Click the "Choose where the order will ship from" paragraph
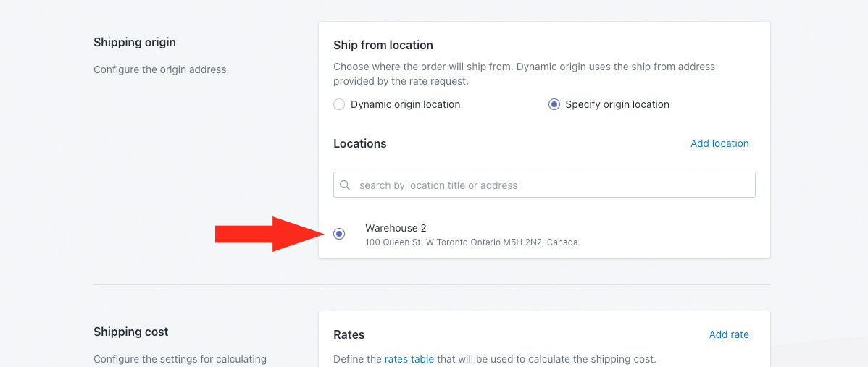The height and width of the screenshot is (367, 868). [524, 74]
